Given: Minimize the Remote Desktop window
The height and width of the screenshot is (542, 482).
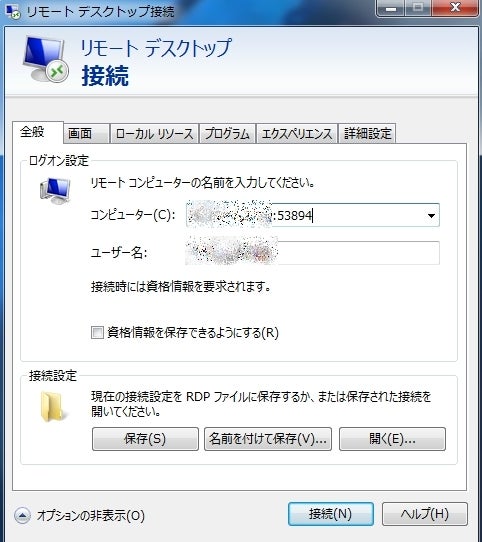Looking at the screenshot, I should tap(390, 8).
